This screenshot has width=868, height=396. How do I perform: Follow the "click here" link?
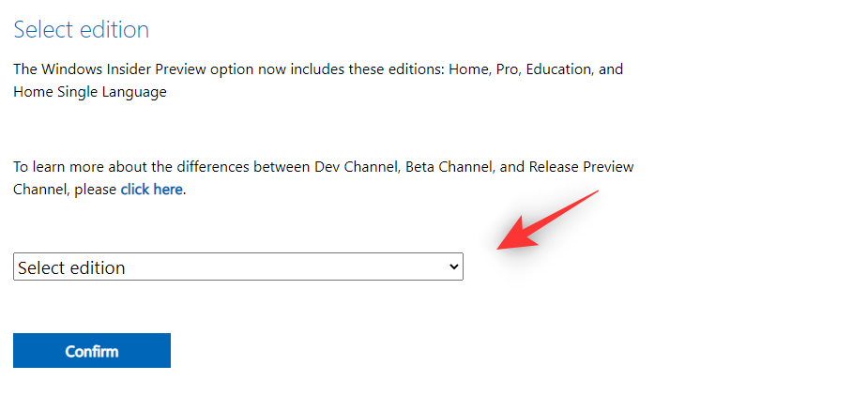point(151,189)
